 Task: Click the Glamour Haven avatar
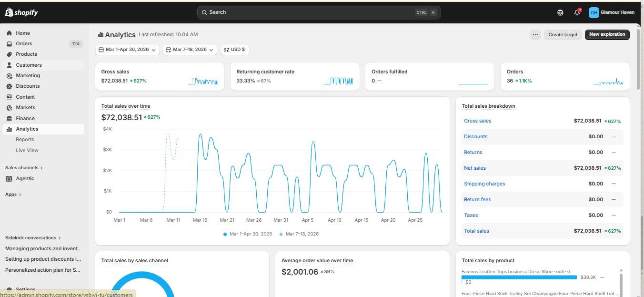pyautogui.click(x=594, y=12)
